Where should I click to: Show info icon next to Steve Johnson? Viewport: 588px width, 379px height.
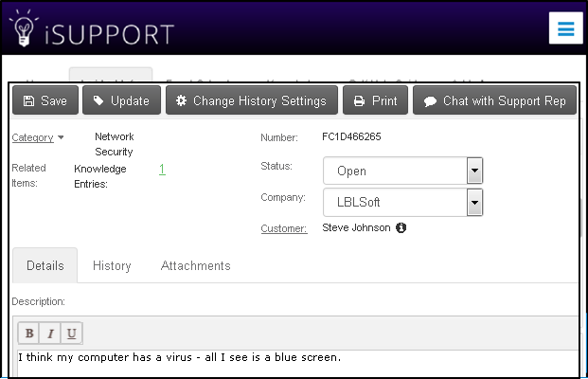click(401, 227)
